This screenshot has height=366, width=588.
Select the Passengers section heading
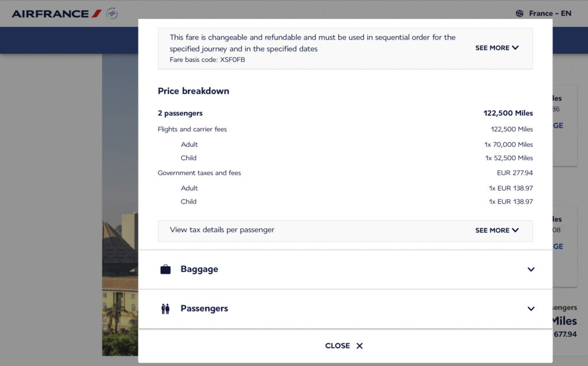[x=204, y=308]
